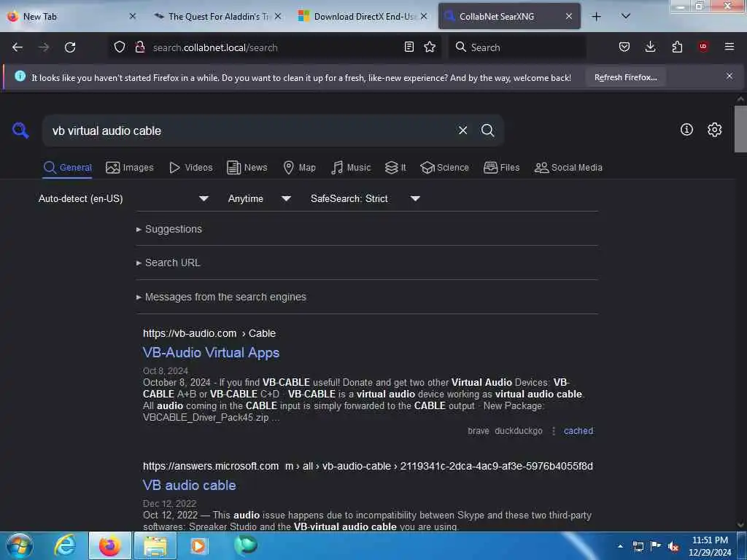Open Windows Explorer from taskbar
The height and width of the screenshot is (560, 747).
tap(155, 545)
